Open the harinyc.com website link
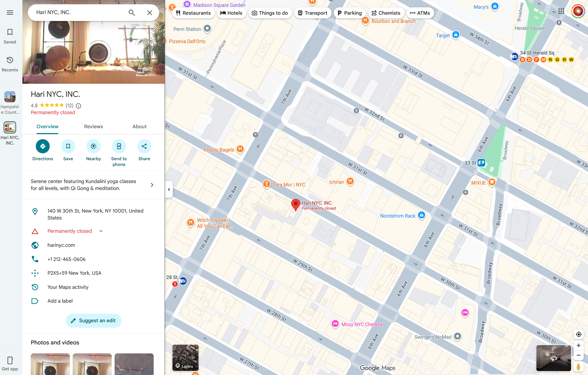This screenshot has height=375, width=588. (61, 245)
